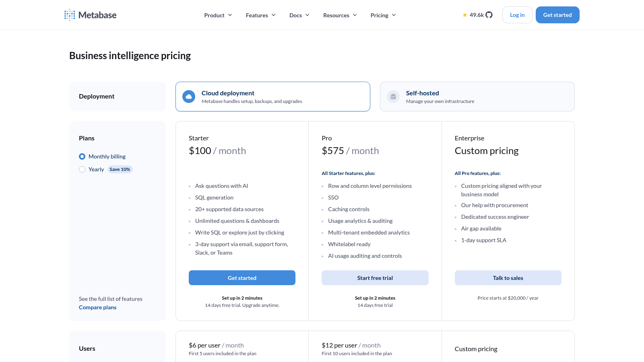644x362 pixels.
Task: Click Starter plan Get started button
Action: click(x=242, y=278)
